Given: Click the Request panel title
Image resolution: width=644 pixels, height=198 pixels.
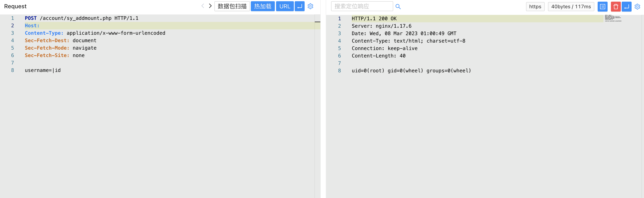Looking at the screenshot, I should coord(15,6).
